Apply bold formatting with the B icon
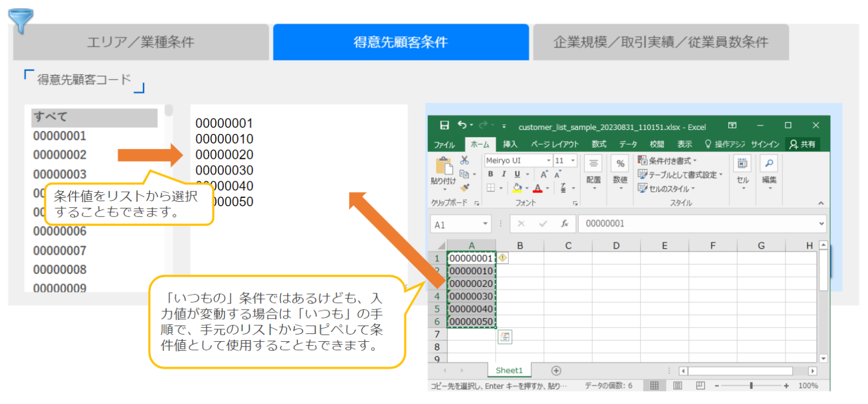This screenshot has width=868, height=404. (491, 173)
